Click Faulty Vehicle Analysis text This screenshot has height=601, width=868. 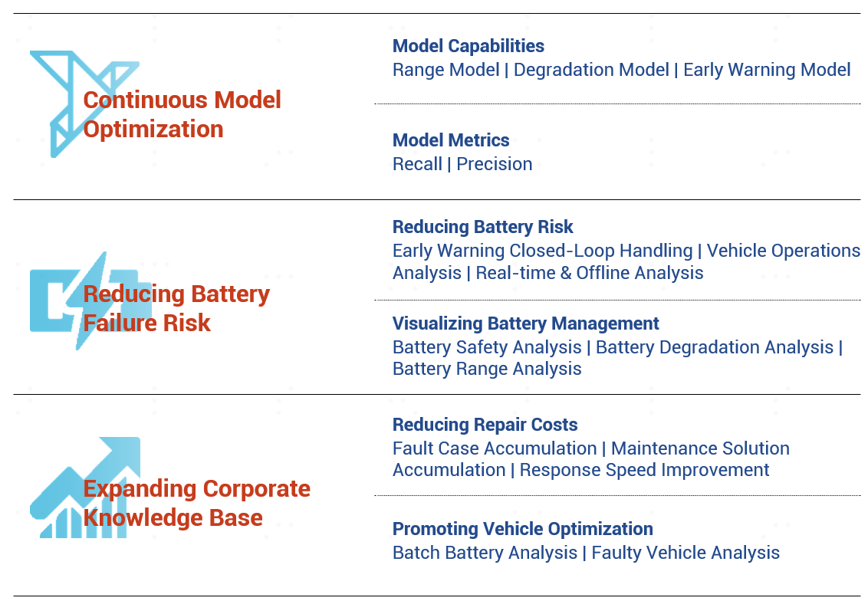coord(686,552)
